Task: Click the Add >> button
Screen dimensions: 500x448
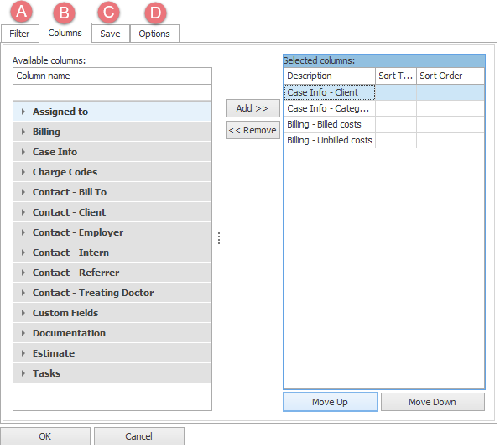Action: (253, 108)
